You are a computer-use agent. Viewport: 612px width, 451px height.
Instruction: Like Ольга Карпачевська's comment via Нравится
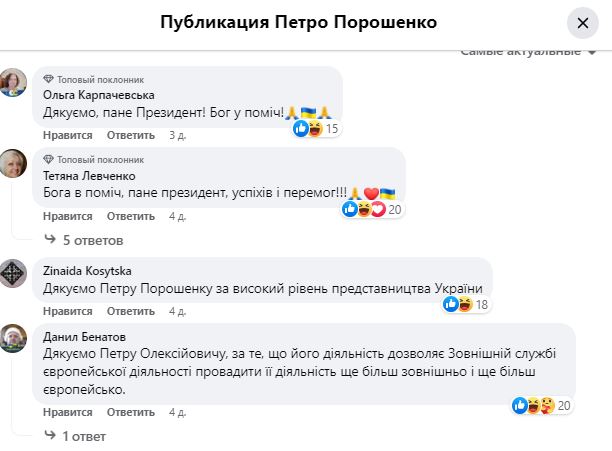[68, 134]
